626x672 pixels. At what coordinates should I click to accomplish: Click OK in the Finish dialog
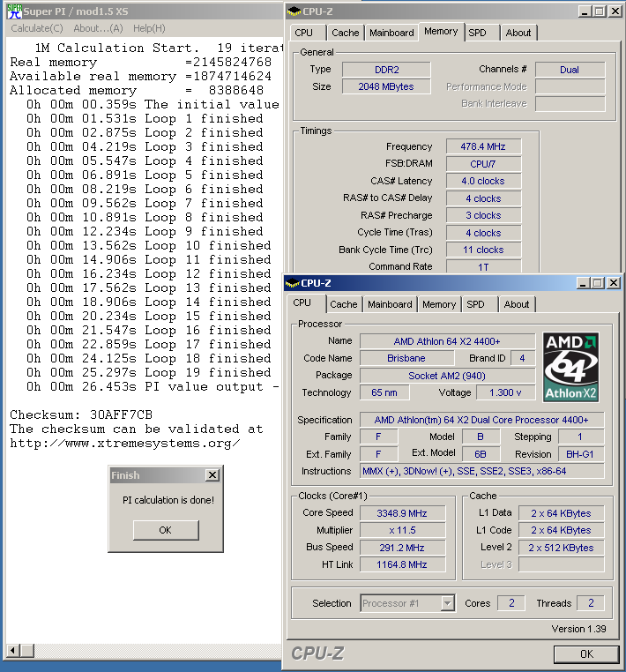pyautogui.click(x=166, y=530)
